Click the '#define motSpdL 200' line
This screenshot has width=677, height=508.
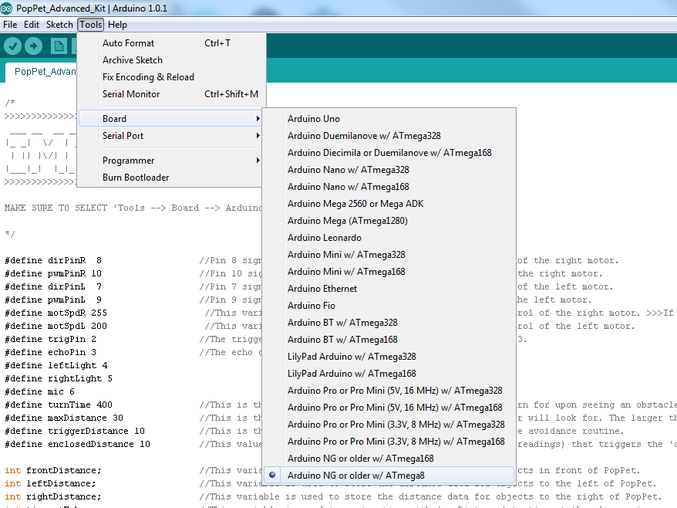pyautogui.click(x=56, y=326)
